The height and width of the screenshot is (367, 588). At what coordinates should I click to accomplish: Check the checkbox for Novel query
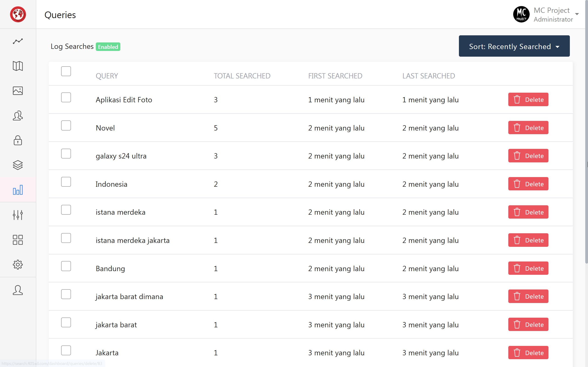[x=66, y=125]
